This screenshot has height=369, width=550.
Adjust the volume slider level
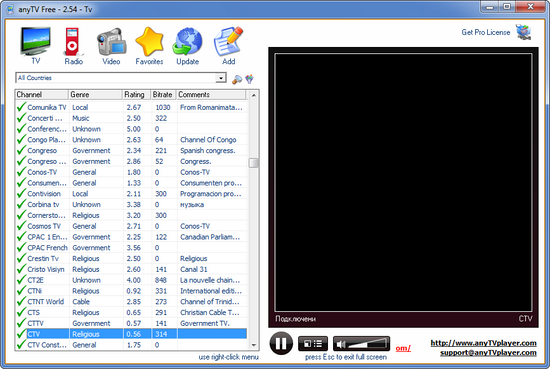click(368, 344)
